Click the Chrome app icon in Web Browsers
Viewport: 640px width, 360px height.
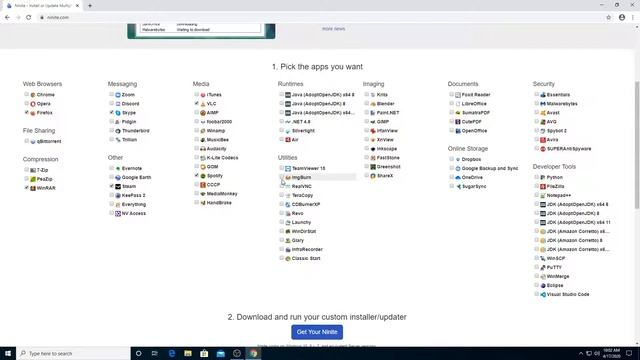pyautogui.click(x=33, y=95)
